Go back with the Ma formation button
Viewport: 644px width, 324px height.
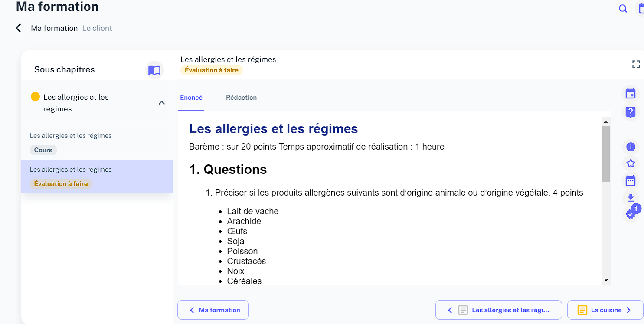213,310
